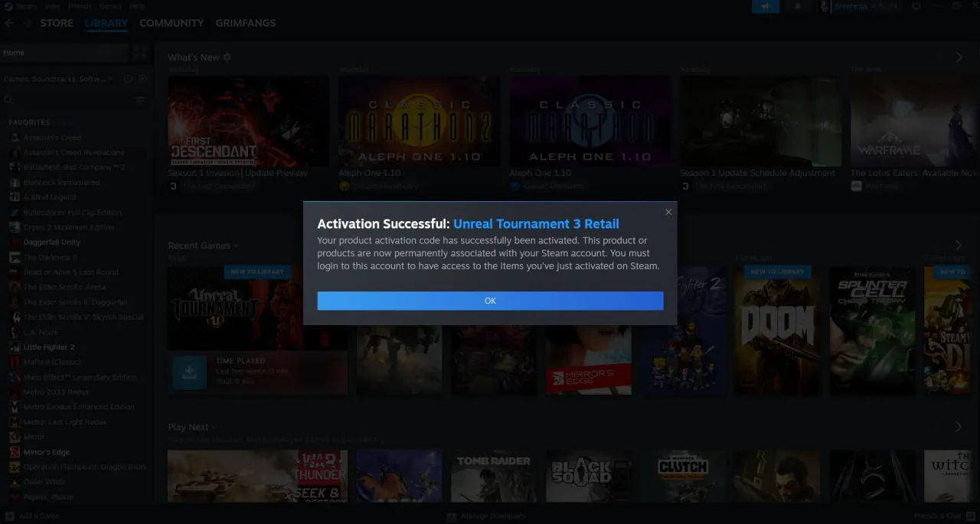
Task: Click the Doom game thumbnail
Action: click(777, 329)
